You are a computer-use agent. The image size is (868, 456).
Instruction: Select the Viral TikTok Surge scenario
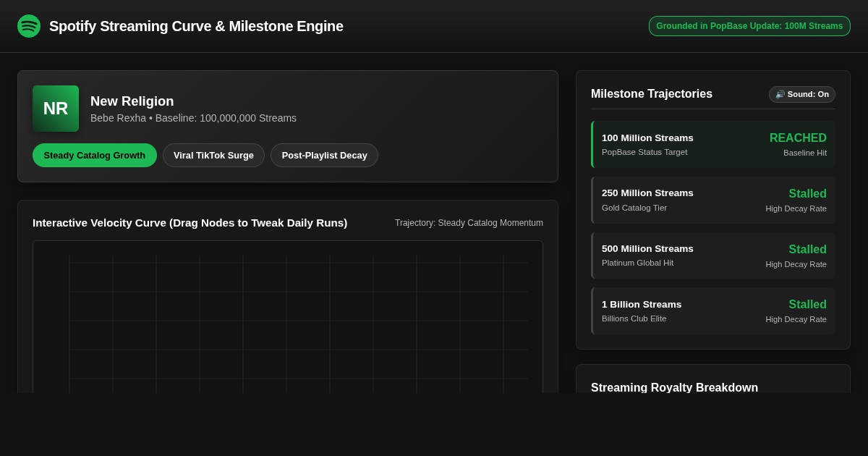click(213, 155)
